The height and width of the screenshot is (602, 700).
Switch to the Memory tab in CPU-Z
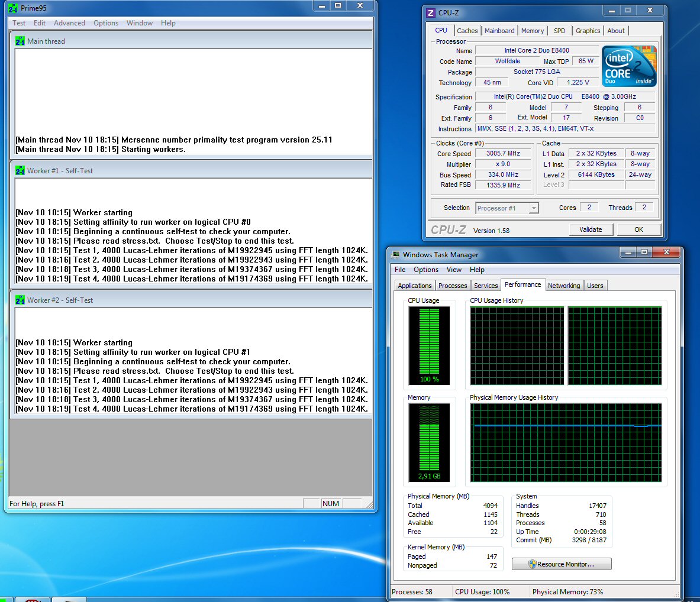(532, 31)
